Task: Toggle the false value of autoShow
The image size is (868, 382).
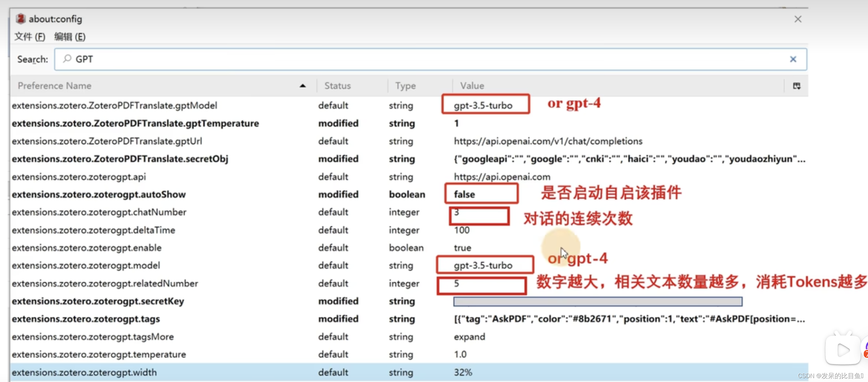Action: coord(464,195)
